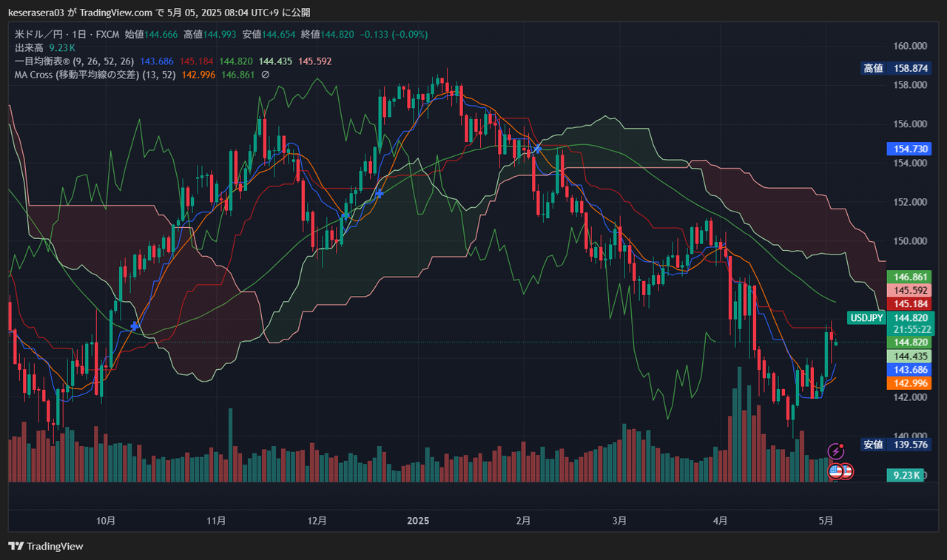This screenshot has height=560, width=947.
Task: Click the blue 143.686 axis label
Action: 908,369
